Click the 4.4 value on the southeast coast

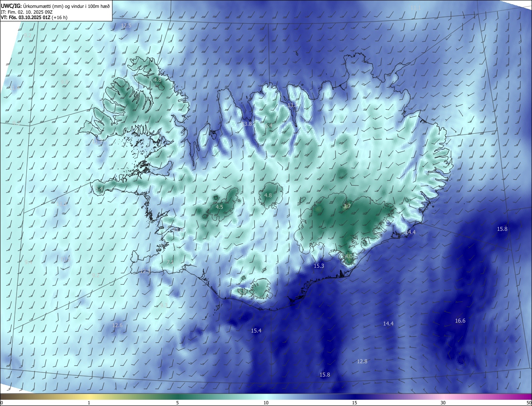click(x=411, y=232)
